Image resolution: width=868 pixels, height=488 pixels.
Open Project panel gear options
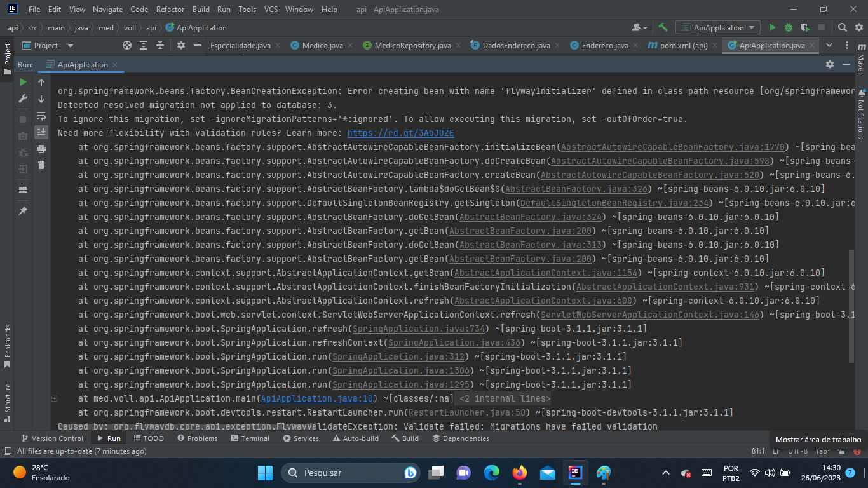point(181,45)
